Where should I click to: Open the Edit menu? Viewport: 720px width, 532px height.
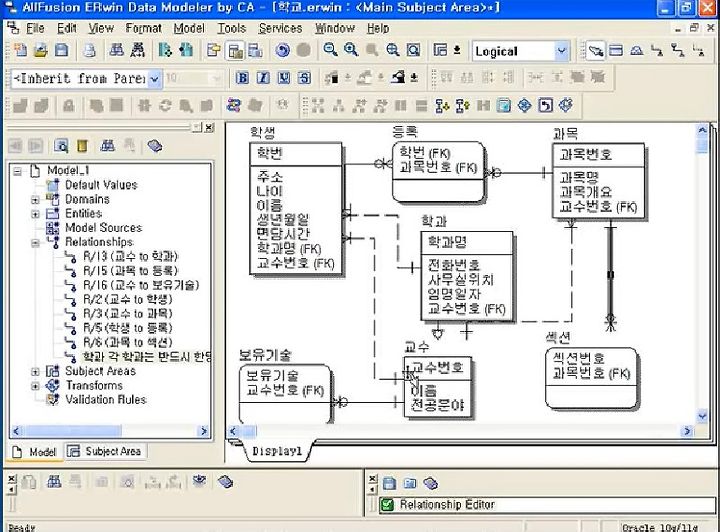67,28
